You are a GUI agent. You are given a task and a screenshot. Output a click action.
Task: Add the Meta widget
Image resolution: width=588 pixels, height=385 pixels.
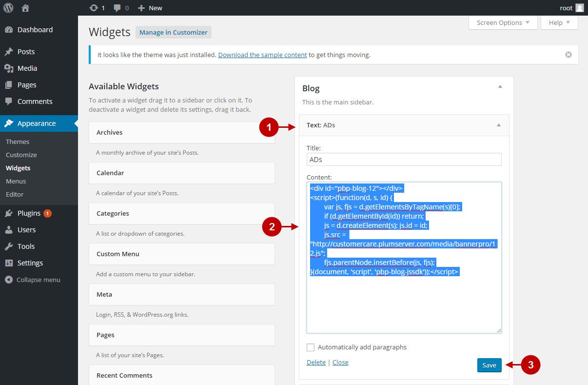click(182, 294)
